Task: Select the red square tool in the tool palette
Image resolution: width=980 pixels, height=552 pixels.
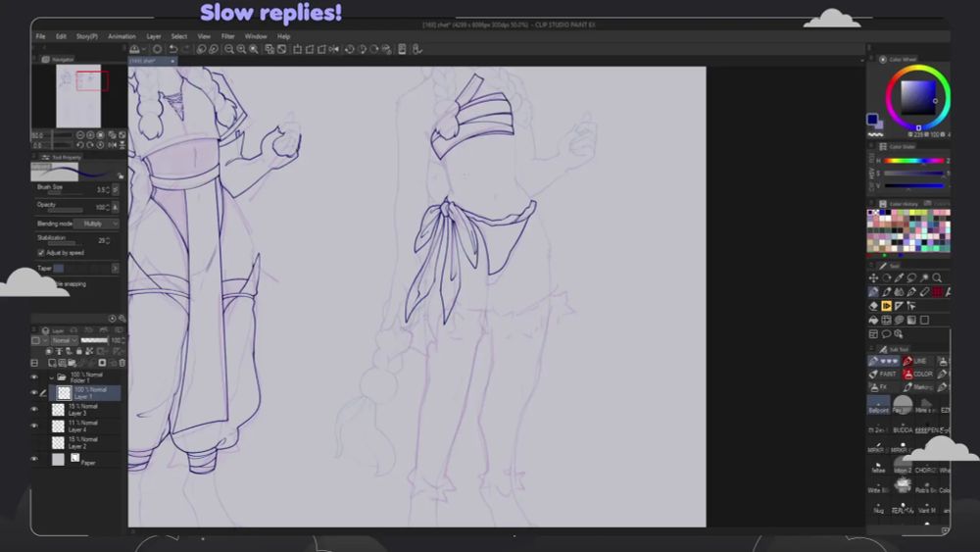Action: (937, 292)
